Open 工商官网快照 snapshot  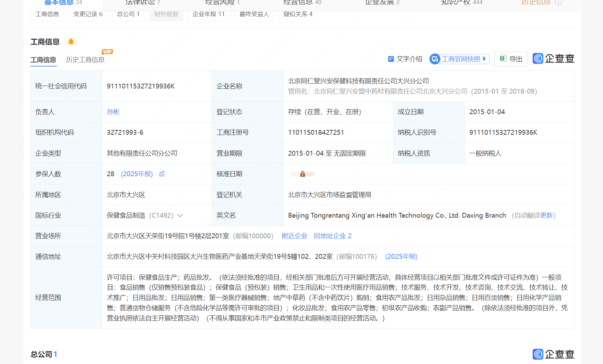pos(460,59)
